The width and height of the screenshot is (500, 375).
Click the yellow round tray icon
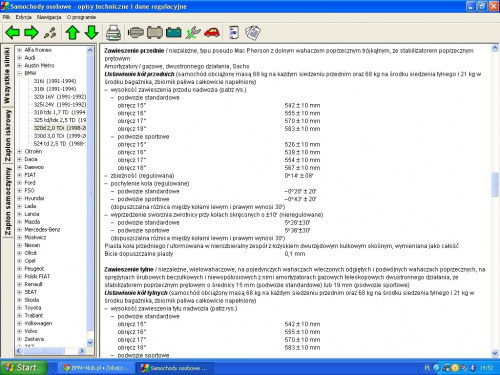click(x=455, y=368)
